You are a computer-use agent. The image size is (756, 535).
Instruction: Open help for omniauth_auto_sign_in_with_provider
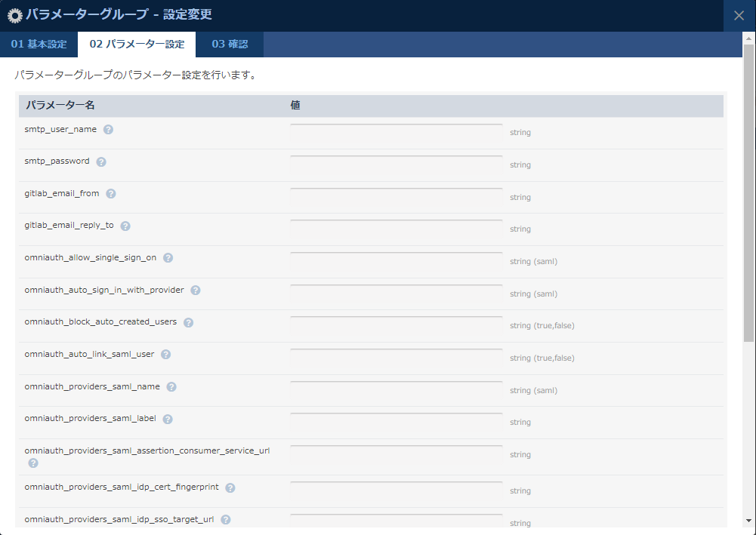click(x=196, y=290)
